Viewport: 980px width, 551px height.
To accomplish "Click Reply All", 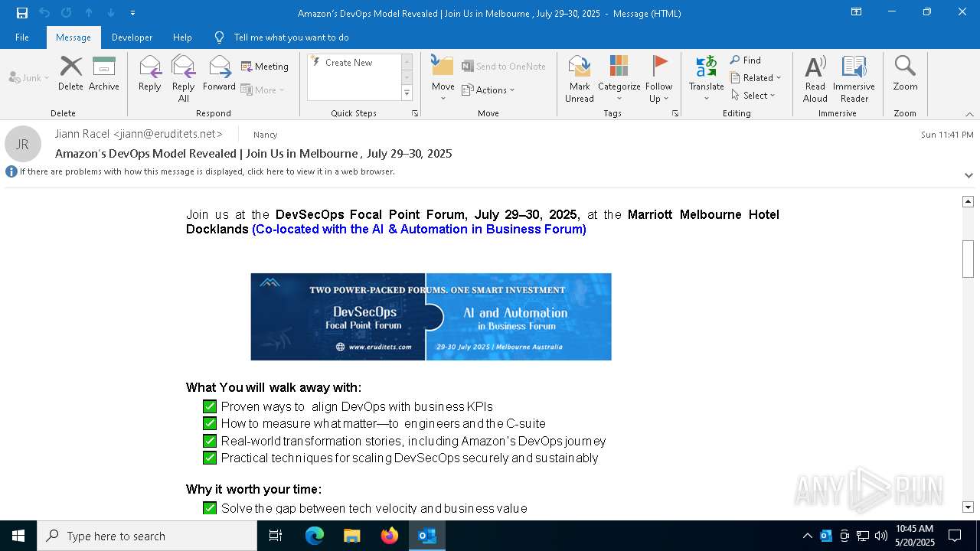I will click(x=183, y=79).
